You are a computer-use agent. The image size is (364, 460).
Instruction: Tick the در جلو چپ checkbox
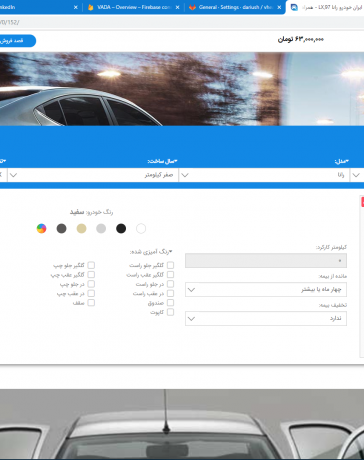tap(91, 284)
